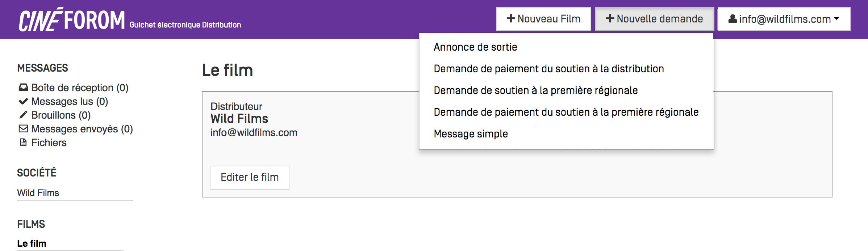The height and width of the screenshot is (251, 868).
Task: Click the inbox tray icon
Action: point(23,88)
